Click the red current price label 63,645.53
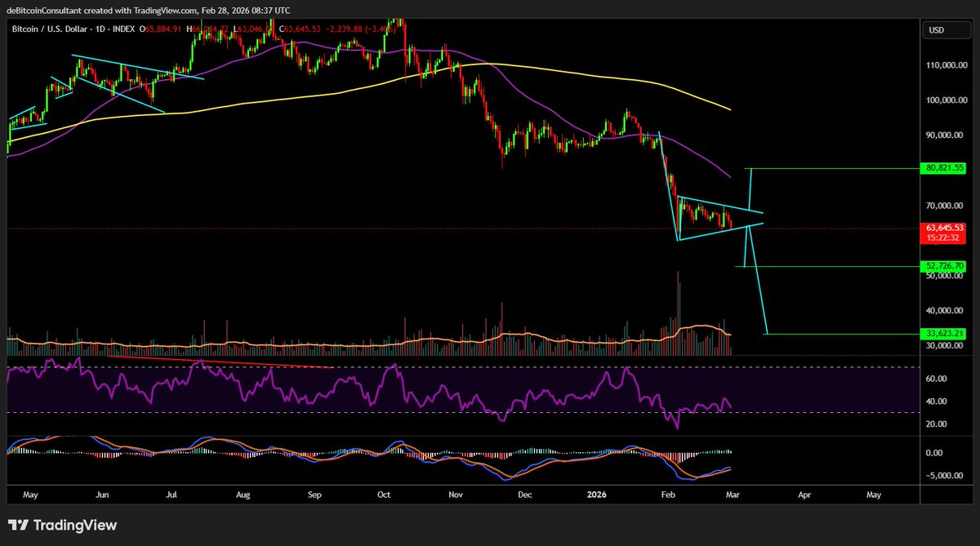 tap(945, 227)
